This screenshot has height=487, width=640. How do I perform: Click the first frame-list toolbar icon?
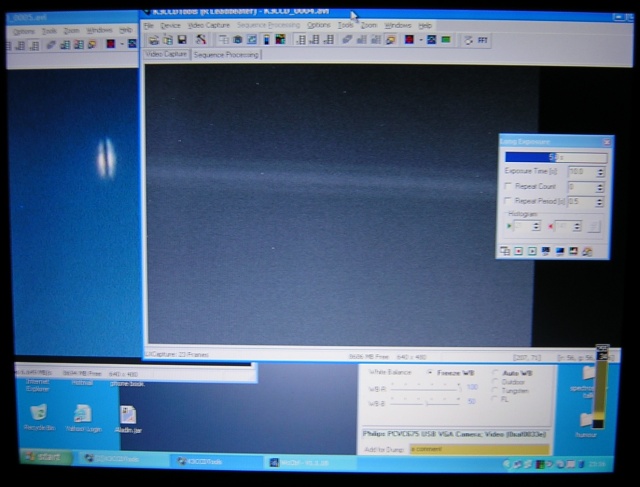(x=301, y=40)
